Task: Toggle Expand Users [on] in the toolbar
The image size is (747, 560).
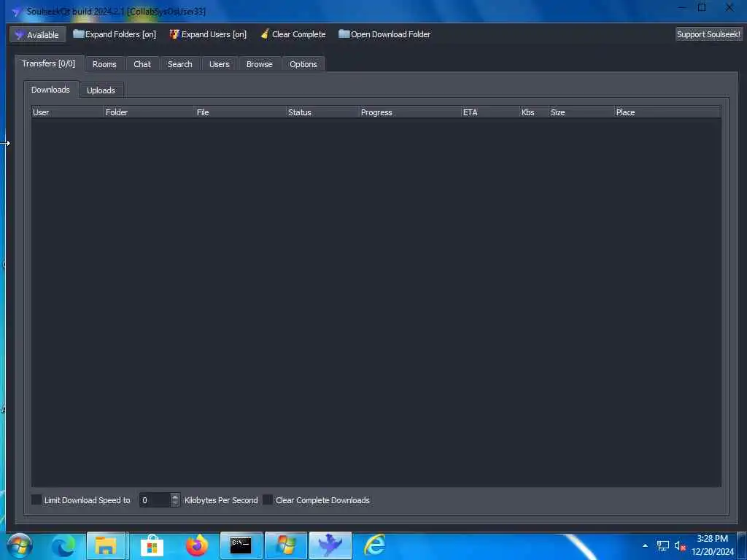Action: click(x=208, y=34)
